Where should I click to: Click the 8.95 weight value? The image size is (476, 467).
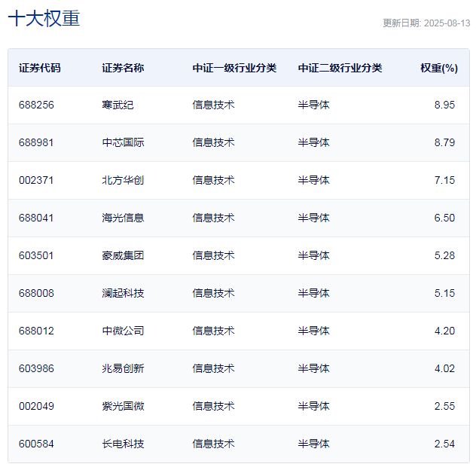pos(444,105)
